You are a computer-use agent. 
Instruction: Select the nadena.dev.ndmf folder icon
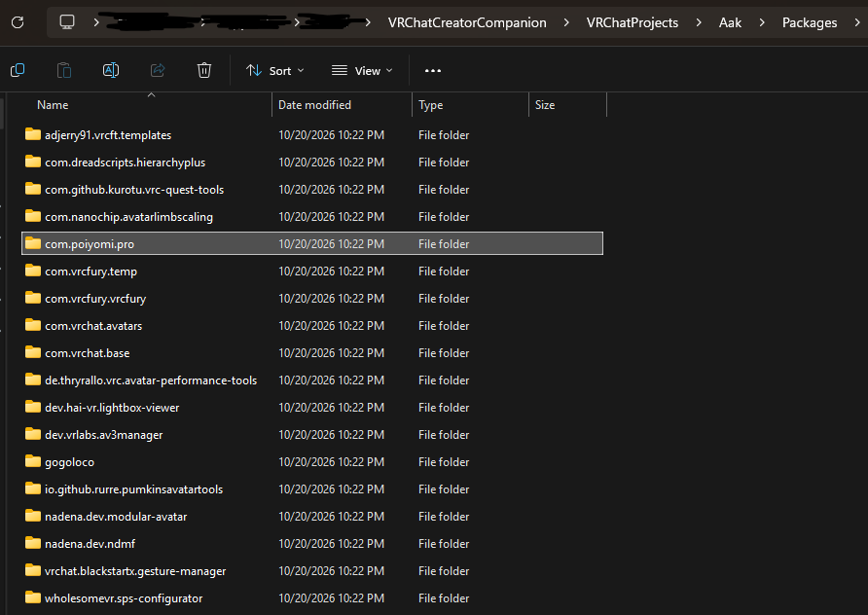pyautogui.click(x=33, y=543)
